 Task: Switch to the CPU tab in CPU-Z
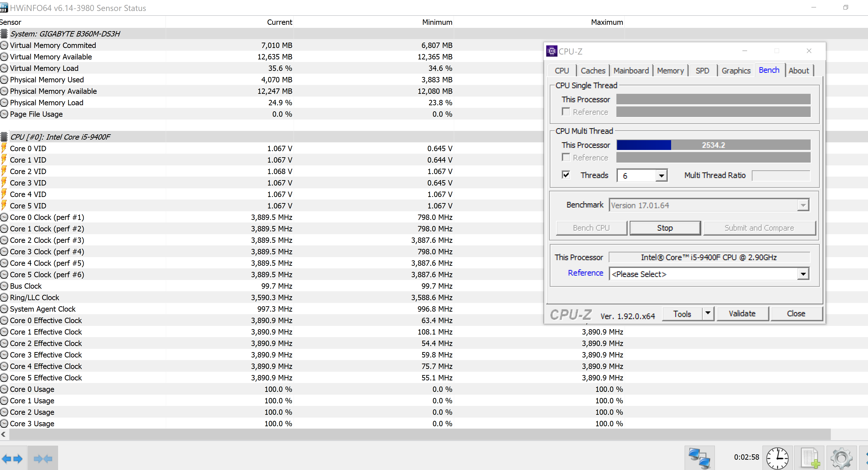tap(562, 70)
